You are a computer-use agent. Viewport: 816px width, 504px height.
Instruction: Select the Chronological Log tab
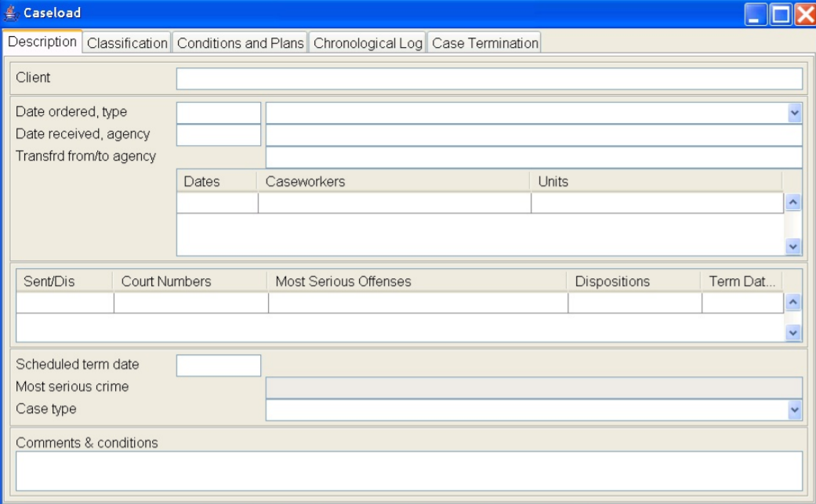click(368, 43)
